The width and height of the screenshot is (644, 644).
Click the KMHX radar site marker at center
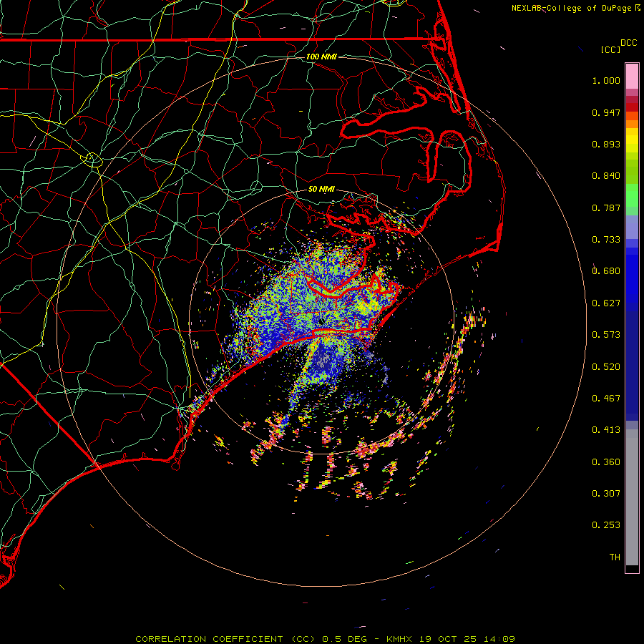[321, 322]
